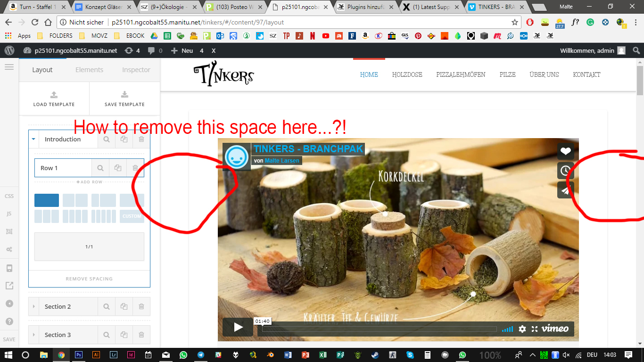This screenshot has width=644, height=362.
Task: Click LOAD TEMPLATE button
Action: pos(54,99)
